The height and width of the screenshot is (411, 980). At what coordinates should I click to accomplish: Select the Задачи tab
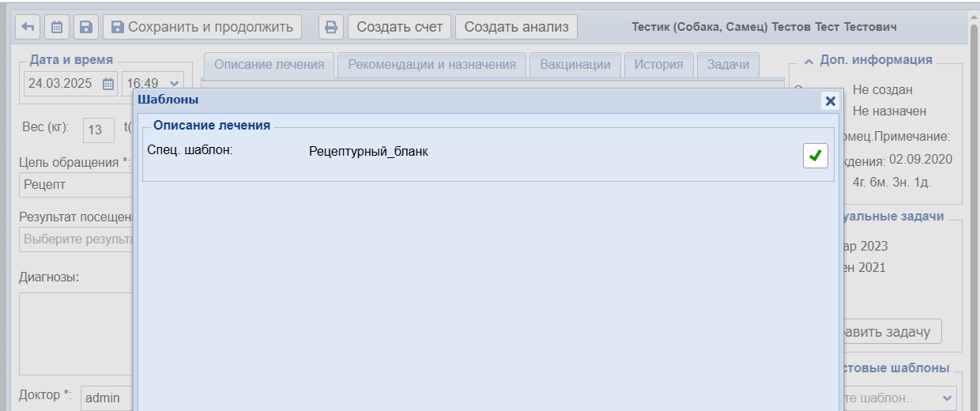pos(728,65)
